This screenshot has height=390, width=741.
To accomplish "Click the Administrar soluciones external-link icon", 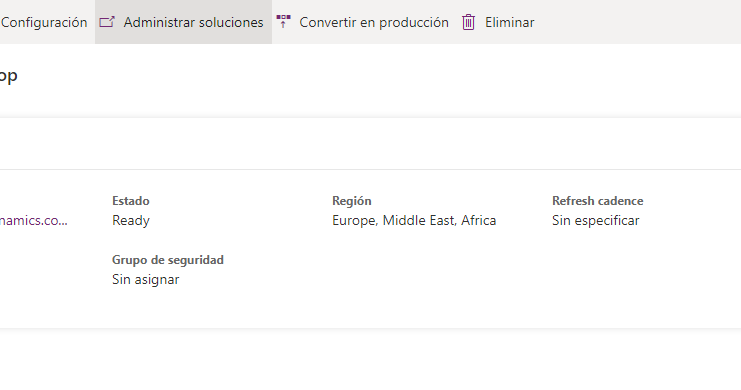I will point(107,22).
